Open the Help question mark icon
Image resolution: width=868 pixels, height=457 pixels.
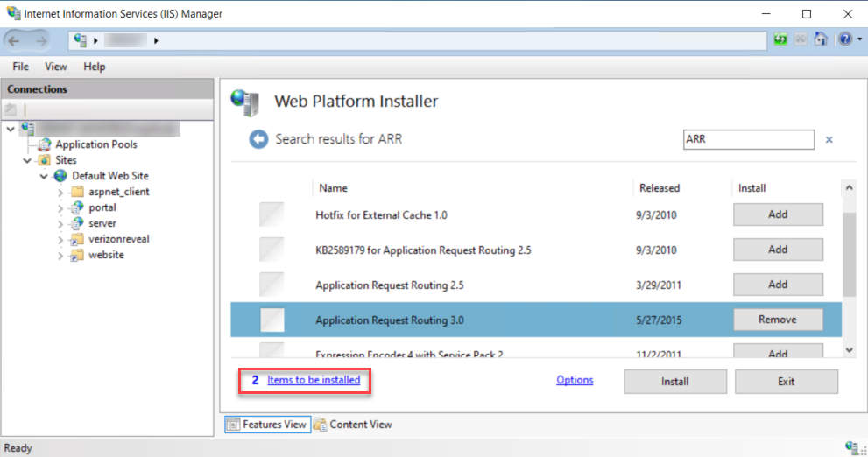point(844,39)
